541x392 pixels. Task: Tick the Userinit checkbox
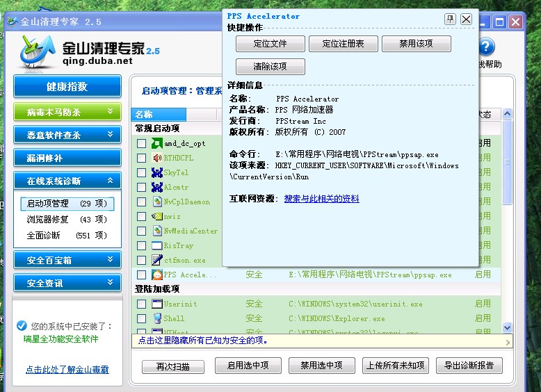coord(141,304)
